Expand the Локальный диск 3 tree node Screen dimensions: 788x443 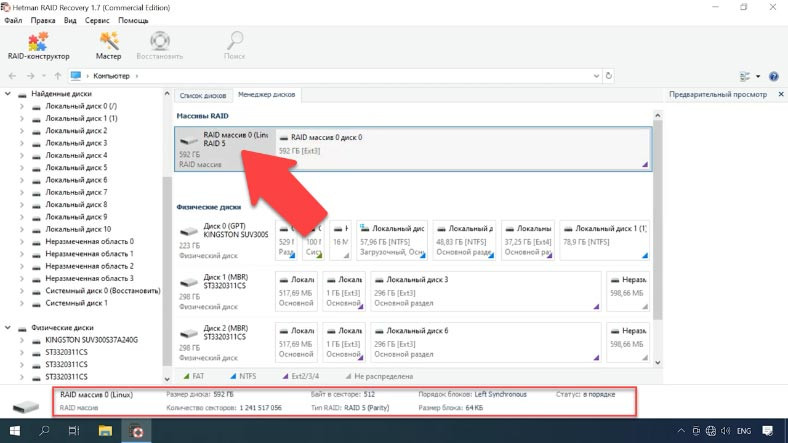22,143
